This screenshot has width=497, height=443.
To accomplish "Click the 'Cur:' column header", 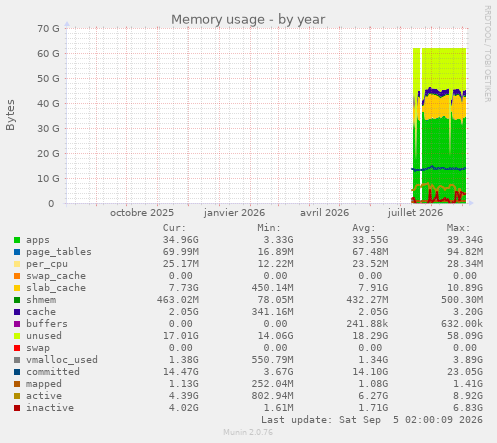I will click(174, 228).
